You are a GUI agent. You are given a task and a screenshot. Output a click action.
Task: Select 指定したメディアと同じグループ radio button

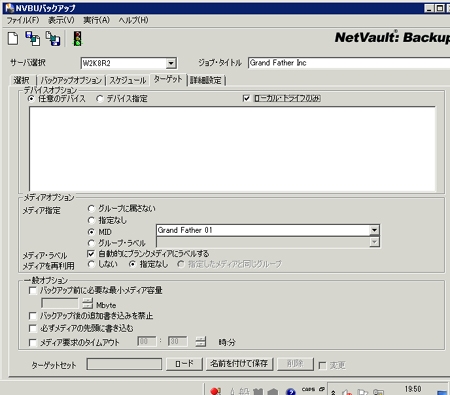pos(181,264)
